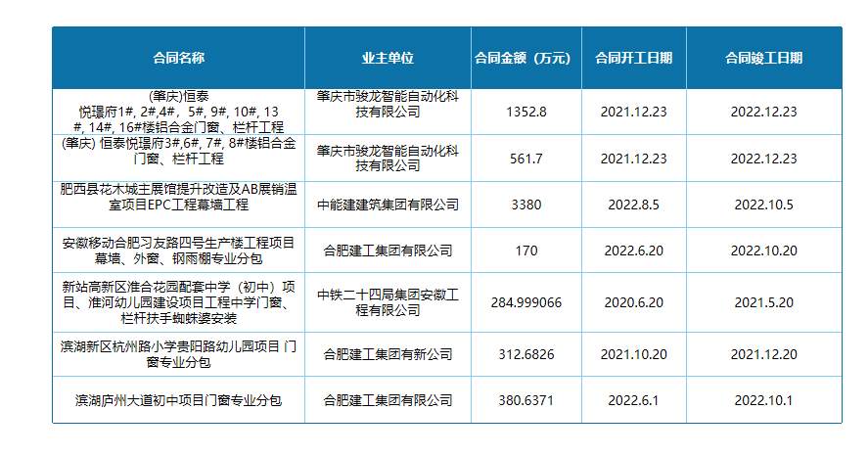Click the start date 2020.6.20
This screenshot has width=868, height=456.
tap(633, 302)
